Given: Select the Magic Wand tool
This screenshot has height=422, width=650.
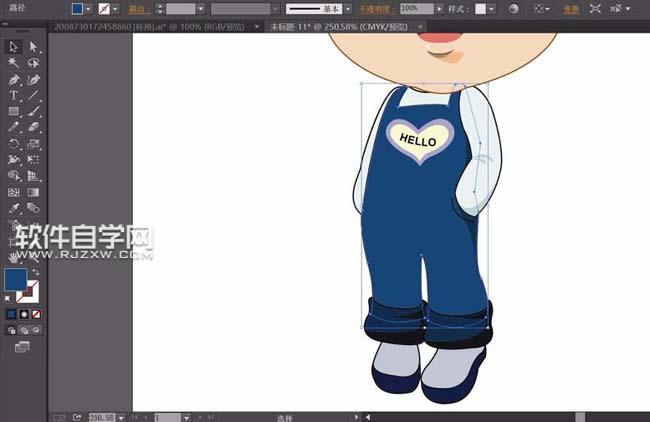Looking at the screenshot, I should [14, 62].
